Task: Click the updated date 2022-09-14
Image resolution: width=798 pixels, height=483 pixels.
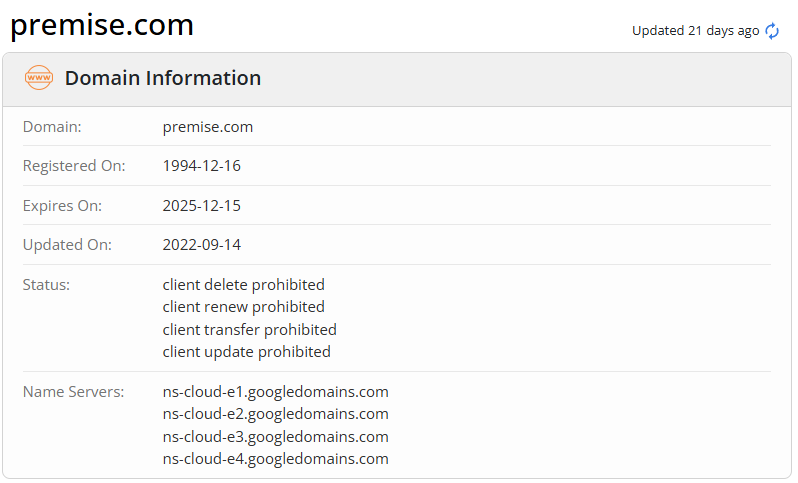Action: (202, 245)
